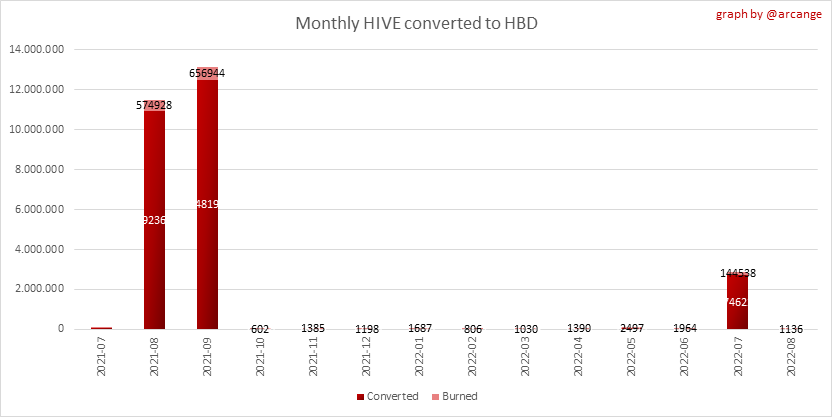Select the 574928 burned data label
This screenshot has width=832, height=417.
154,104
